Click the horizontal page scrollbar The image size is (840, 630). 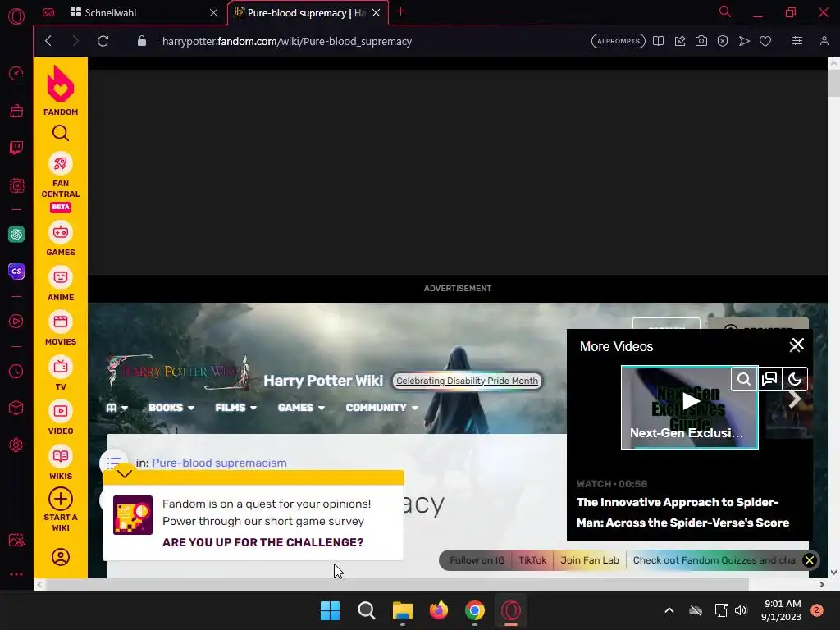coord(396,584)
